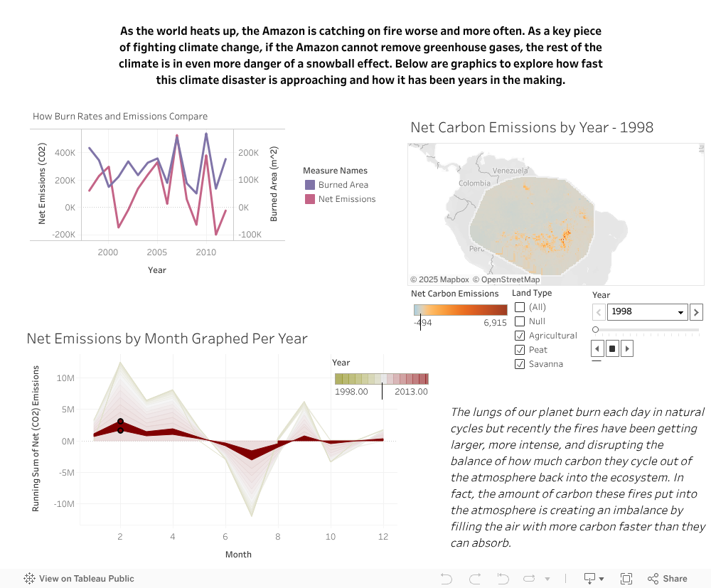The image size is (711, 588).
Task: Click the step-forward playback arrow
Action: (626, 348)
